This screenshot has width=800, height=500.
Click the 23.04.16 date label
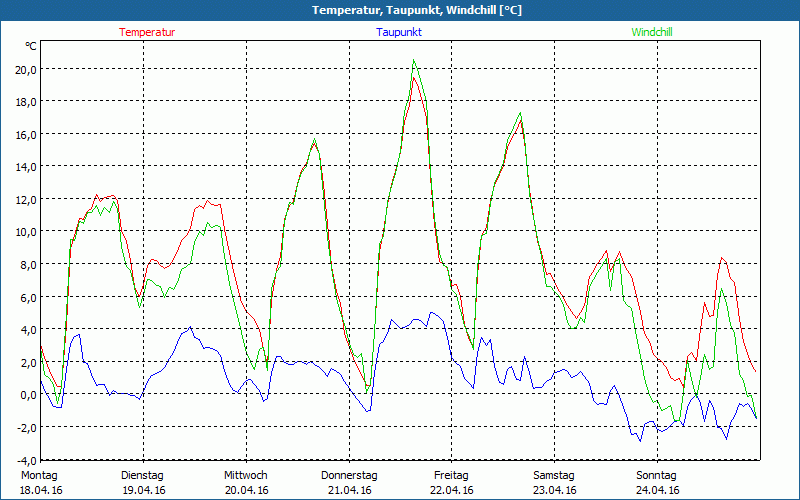pos(555,490)
